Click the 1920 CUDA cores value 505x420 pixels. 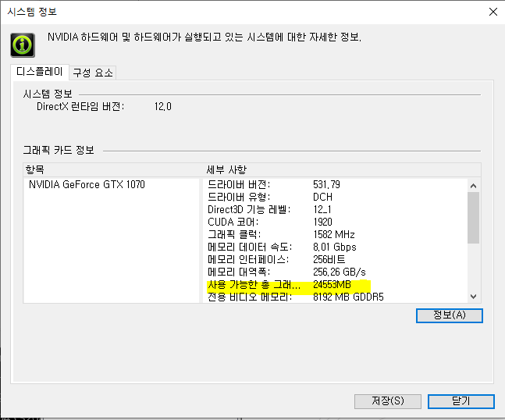pyautogui.click(x=322, y=222)
